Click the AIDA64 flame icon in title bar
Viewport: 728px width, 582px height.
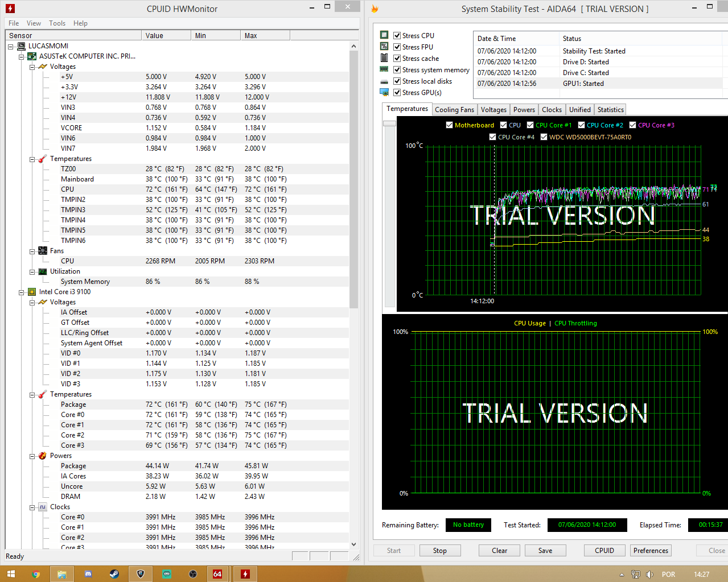coord(375,9)
